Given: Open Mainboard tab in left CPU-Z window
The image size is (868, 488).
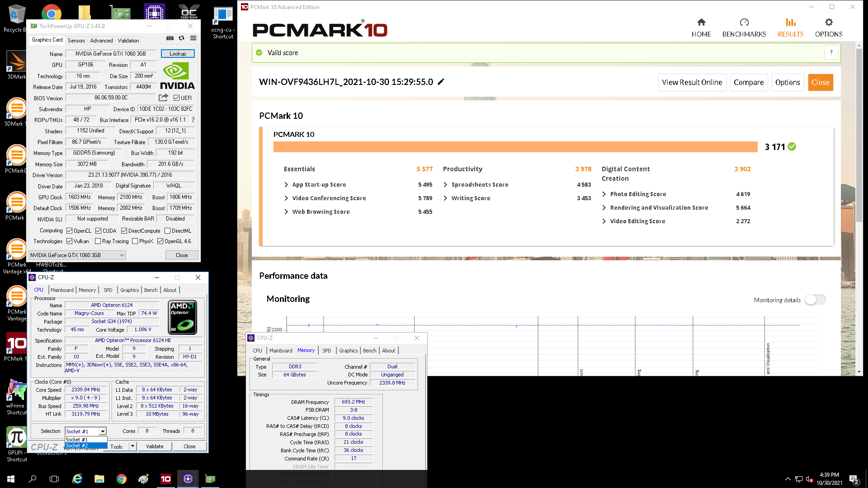Looking at the screenshot, I should click(62, 290).
